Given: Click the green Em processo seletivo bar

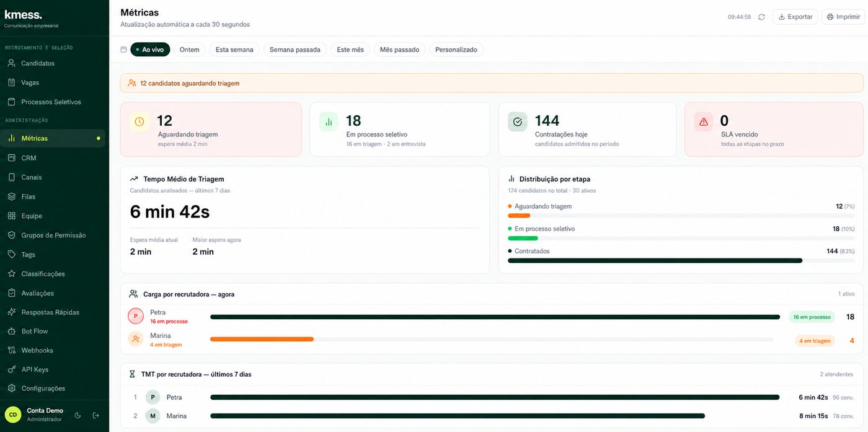Looking at the screenshot, I should pos(523,238).
